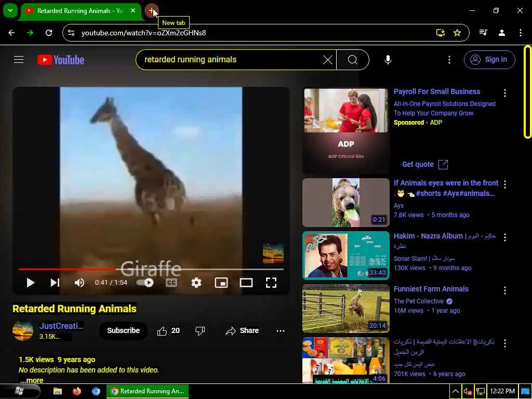Reload the current page

point(49,33)
